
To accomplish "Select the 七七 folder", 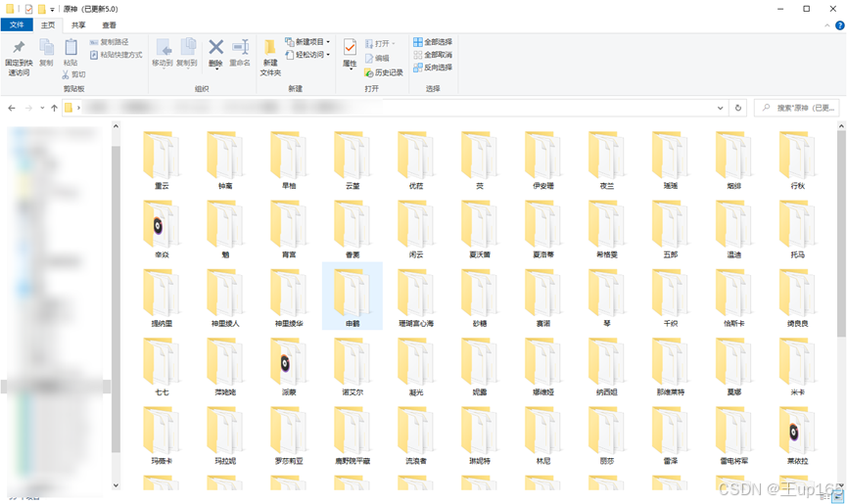I will tap(162, 366).
